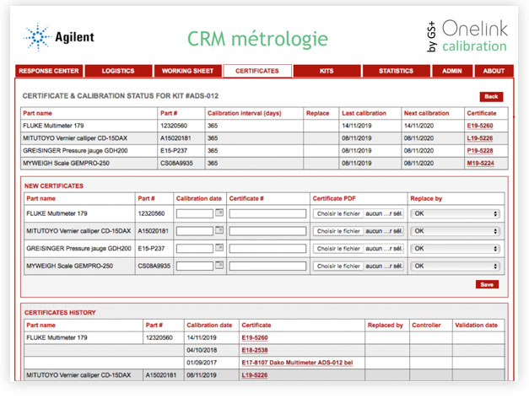Screen dimensions: 529x420
Task: Open the About tab
Action: (494, 71)
